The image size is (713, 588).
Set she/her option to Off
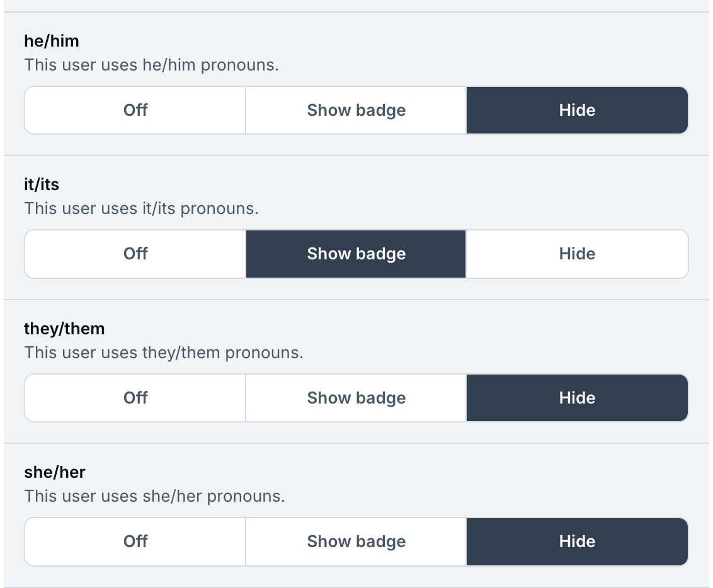click(x=135, y=541)
